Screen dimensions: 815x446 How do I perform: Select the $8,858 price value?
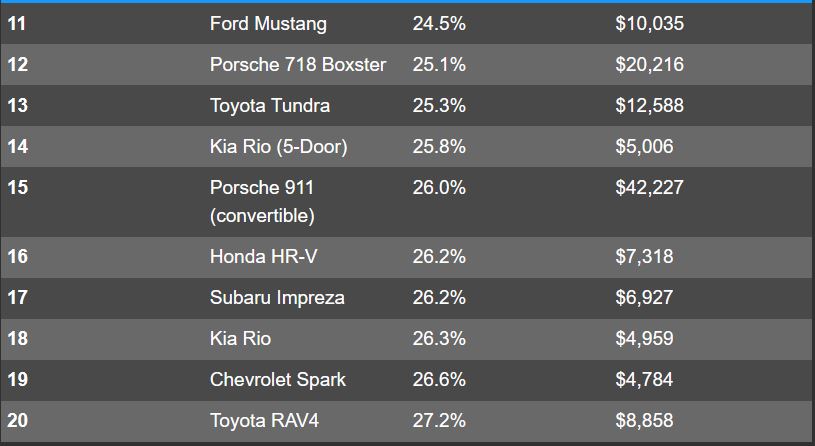coord(644,421)
